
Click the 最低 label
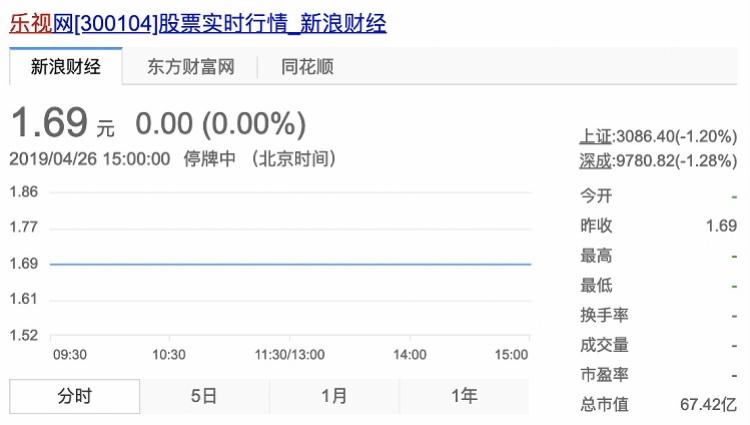click(x=596, y=285)
